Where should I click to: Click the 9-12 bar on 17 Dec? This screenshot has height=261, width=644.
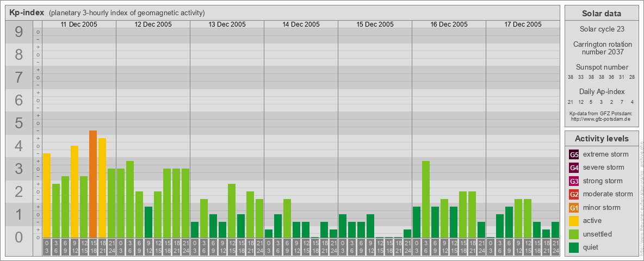518,219
